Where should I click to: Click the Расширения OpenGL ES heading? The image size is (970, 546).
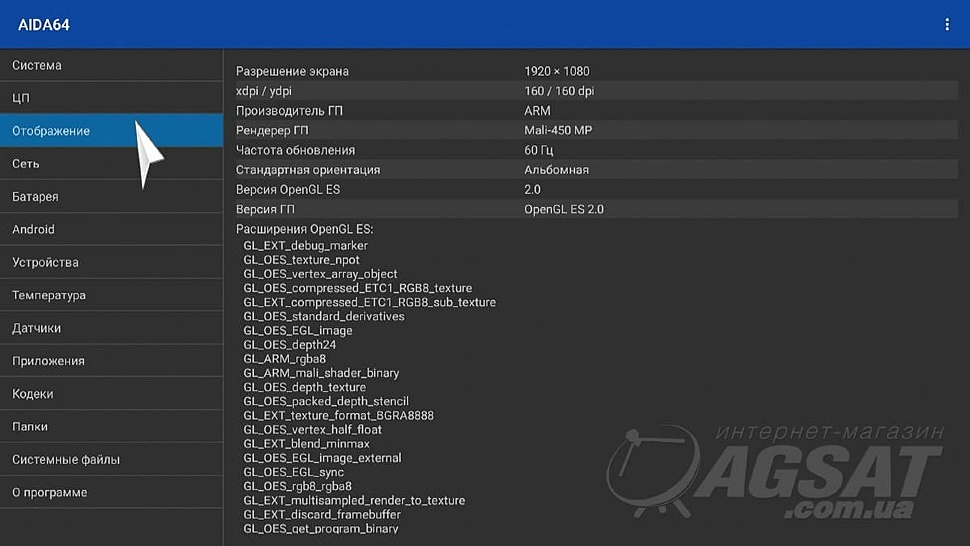tap(304, 229)
